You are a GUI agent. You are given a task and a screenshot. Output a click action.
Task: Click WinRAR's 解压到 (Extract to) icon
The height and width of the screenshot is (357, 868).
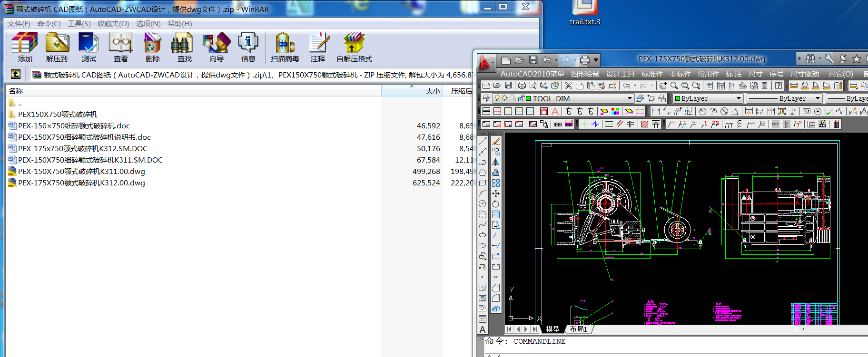tap(57, 47)
